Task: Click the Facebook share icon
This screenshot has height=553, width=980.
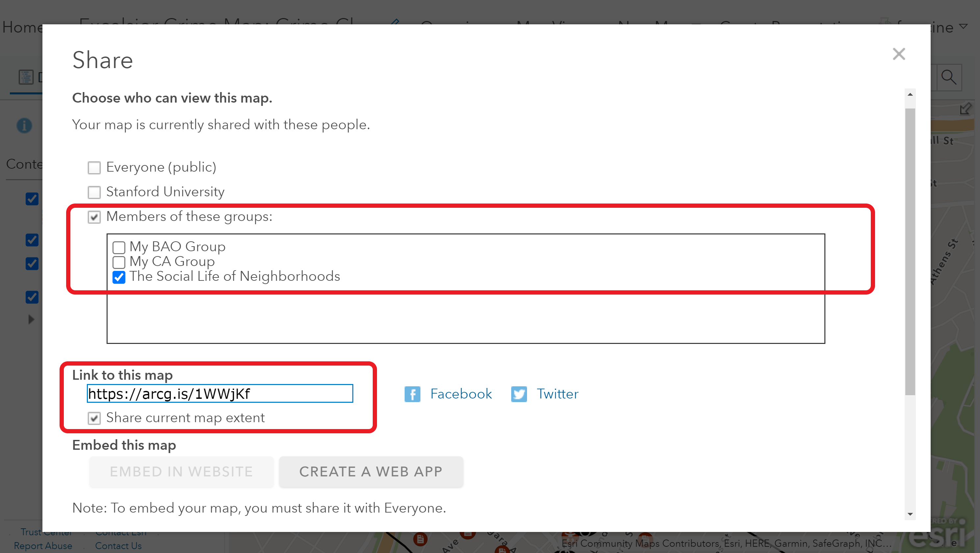Action: point(412,394)
